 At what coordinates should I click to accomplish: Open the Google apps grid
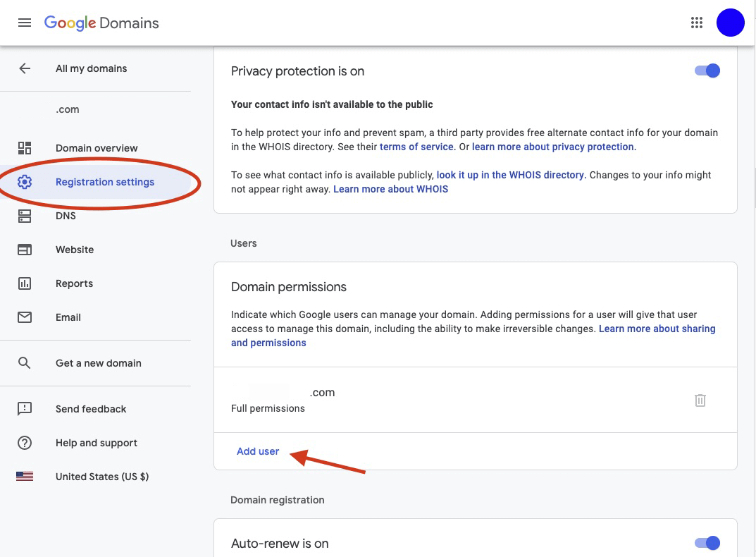[x=697, y=23]
